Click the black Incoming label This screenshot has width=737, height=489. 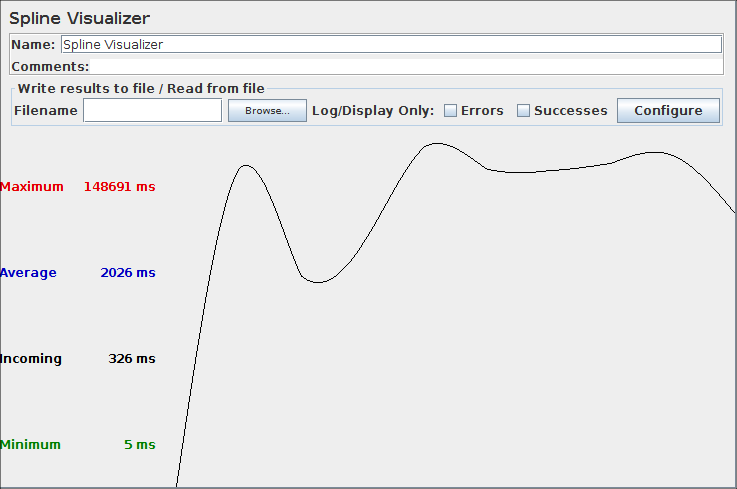click(x=31, y=359)
